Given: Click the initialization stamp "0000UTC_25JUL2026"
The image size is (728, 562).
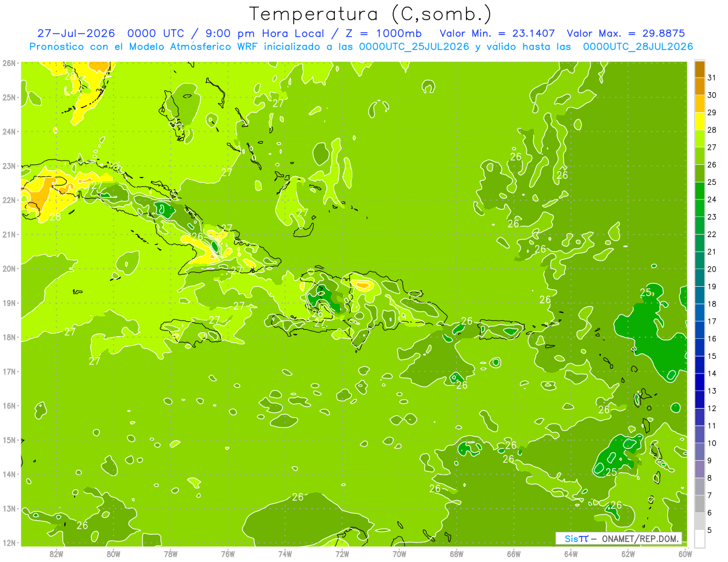Looking at the screenshot, I should (414, 46).
